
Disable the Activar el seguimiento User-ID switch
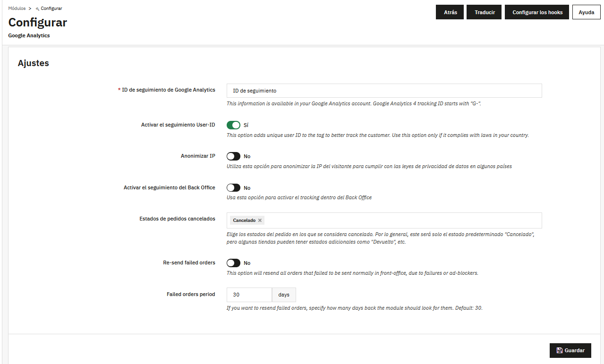coord(233,125)
